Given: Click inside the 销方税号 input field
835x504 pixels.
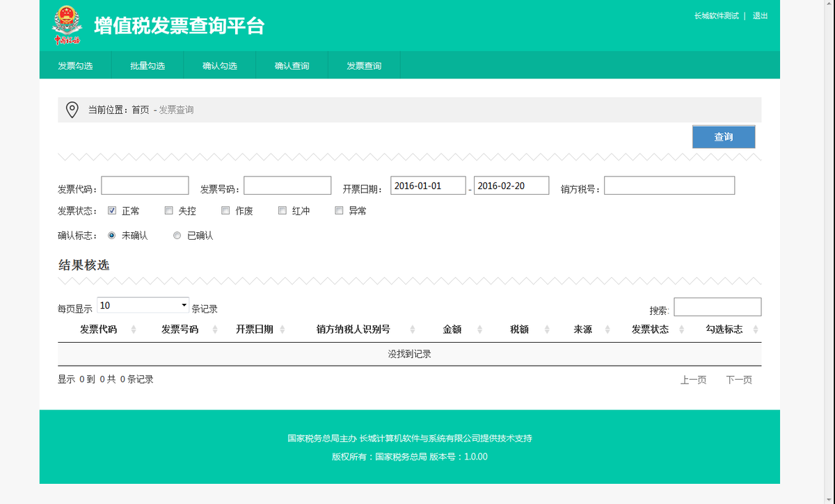Looking at the screenshot, I should [x=669, y=185].
